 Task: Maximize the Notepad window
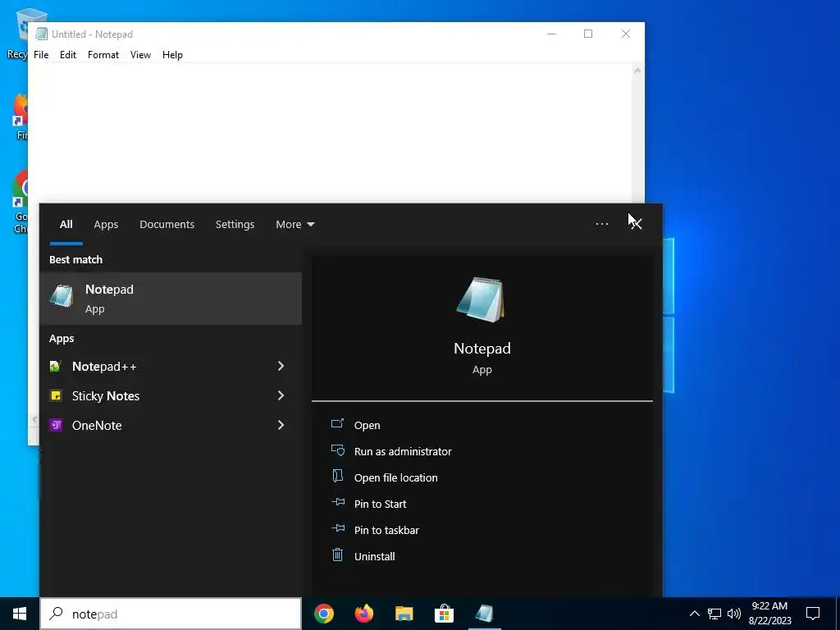[x=588, y=34]
